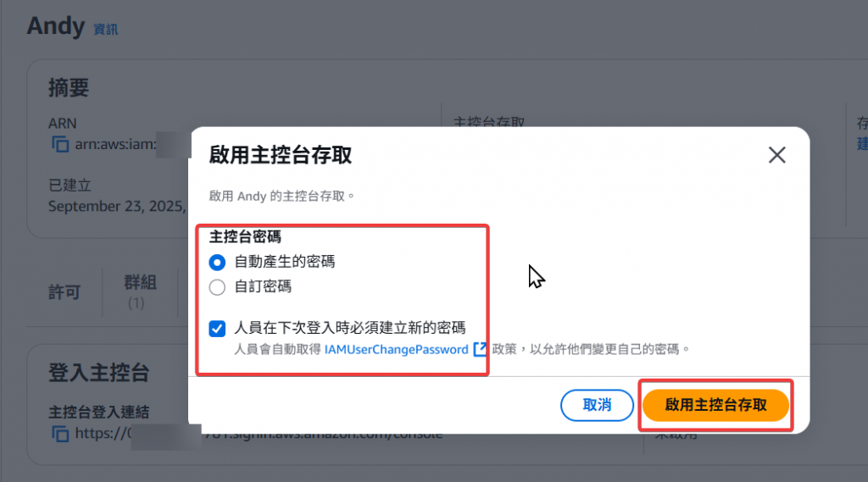Close the 啟用主控台存取 dialog with X
The width and height of the screenshot is (868, 482).
click(x=776, y=155)
